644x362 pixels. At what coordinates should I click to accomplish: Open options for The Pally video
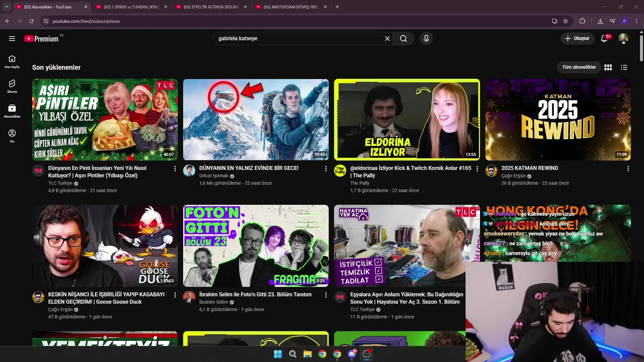pos(477,169)
